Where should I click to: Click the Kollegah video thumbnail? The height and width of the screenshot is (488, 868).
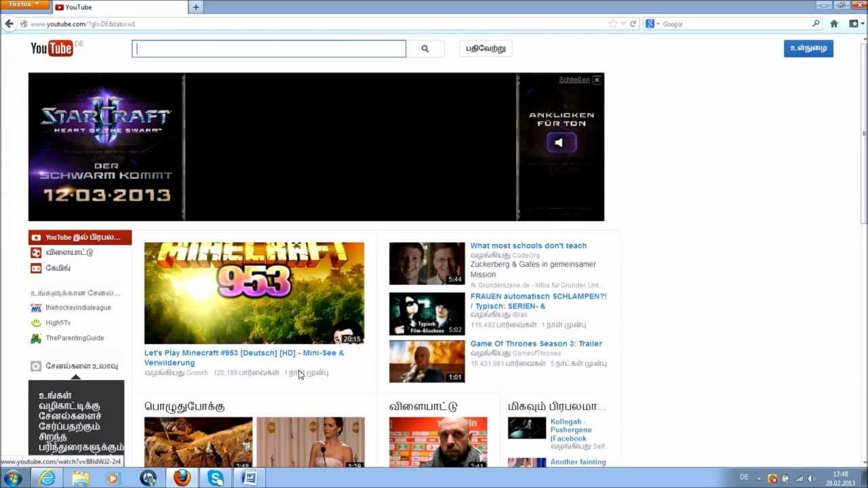coord(527,428)
